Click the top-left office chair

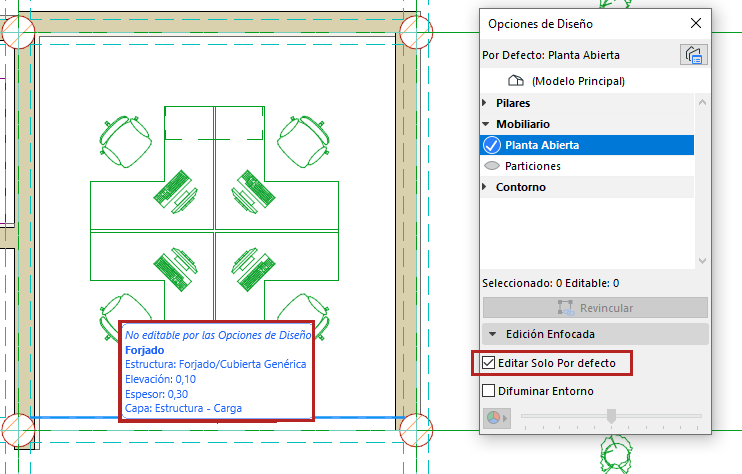[x=125, y=141]
